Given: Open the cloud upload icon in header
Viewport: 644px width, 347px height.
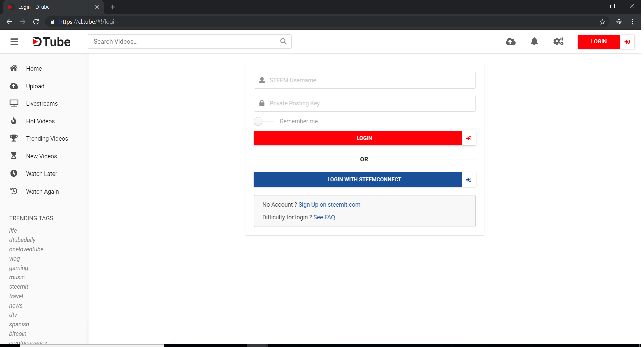Looking at the screenshot, I should (510, 41).
